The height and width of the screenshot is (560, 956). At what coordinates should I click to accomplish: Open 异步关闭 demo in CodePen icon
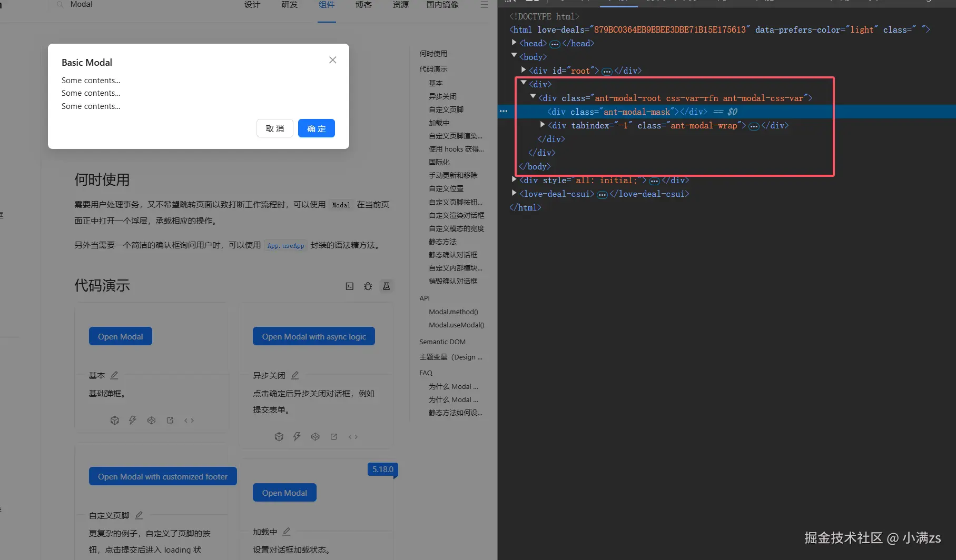[x=316, y=437]
